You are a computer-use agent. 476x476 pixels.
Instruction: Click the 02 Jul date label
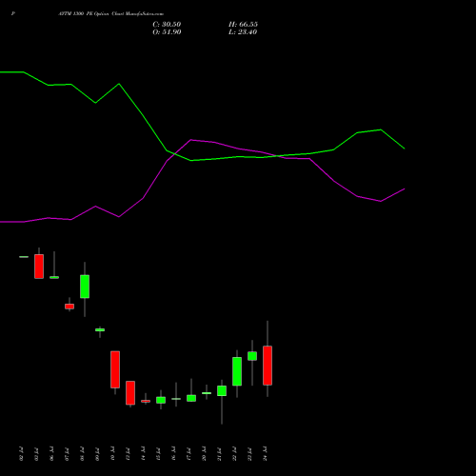[x=21, y=454]
